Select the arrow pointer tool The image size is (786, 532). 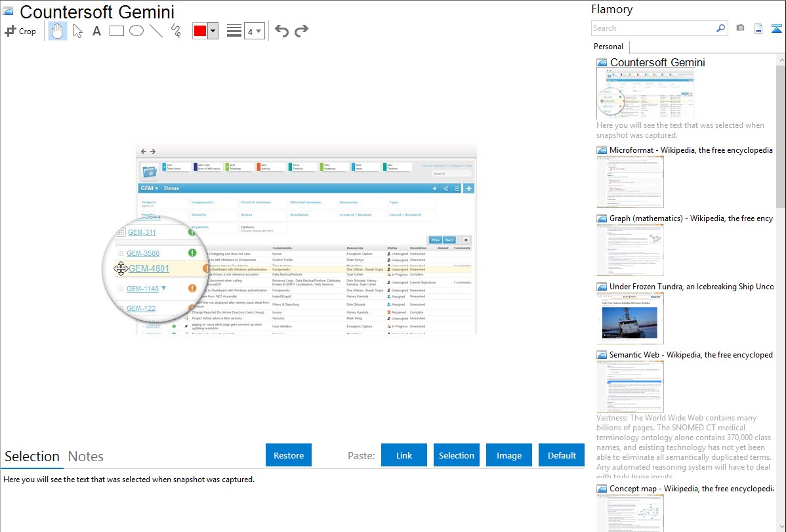[77, 31]
